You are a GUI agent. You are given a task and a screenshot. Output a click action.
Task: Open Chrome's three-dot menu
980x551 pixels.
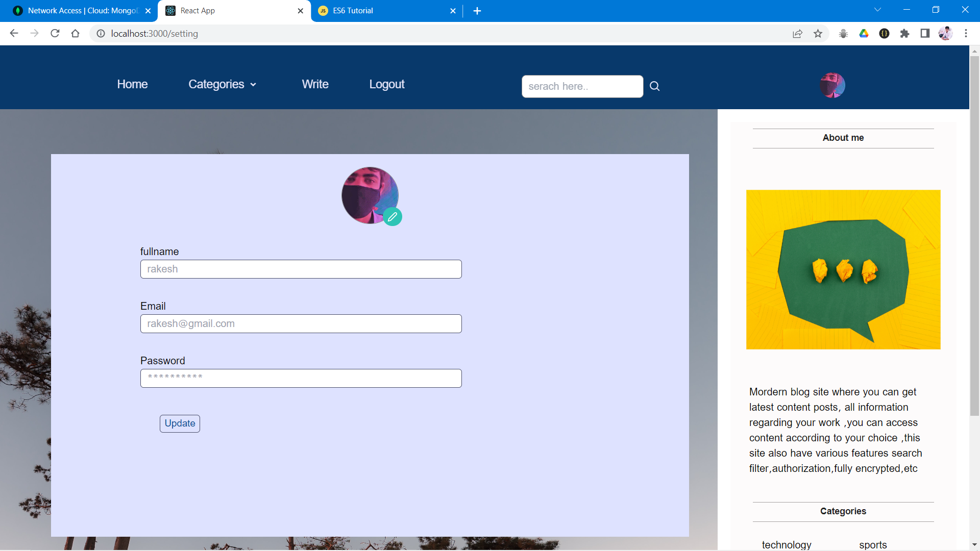[966, 34]
